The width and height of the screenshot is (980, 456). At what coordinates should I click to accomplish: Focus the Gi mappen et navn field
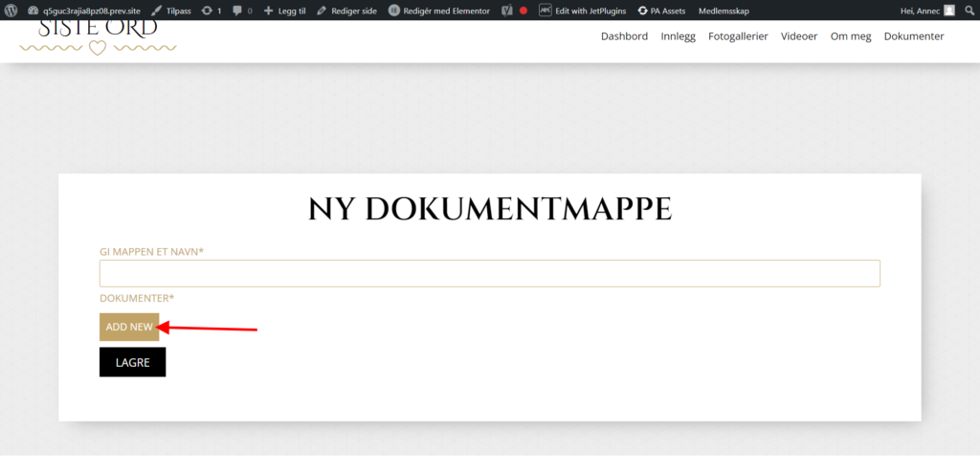point(489,273)
